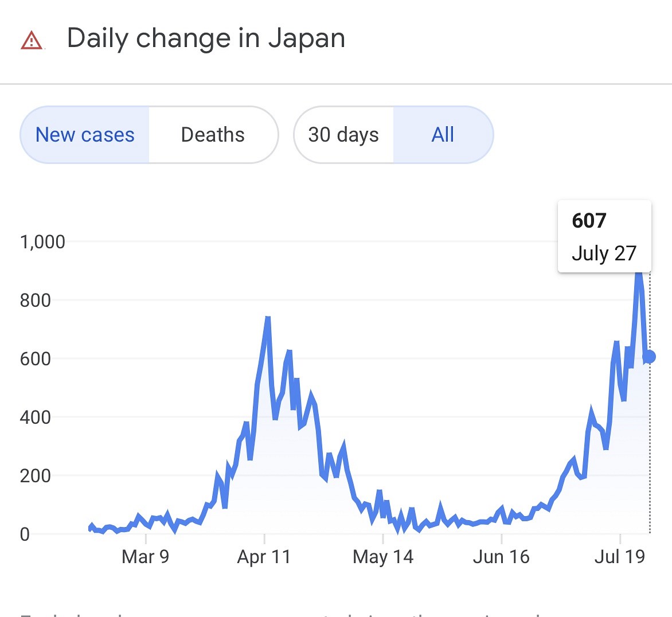Image resolution: width=672 pixels, height=617 pixels.
Task: Select the All time range
Action: point(443,135)
